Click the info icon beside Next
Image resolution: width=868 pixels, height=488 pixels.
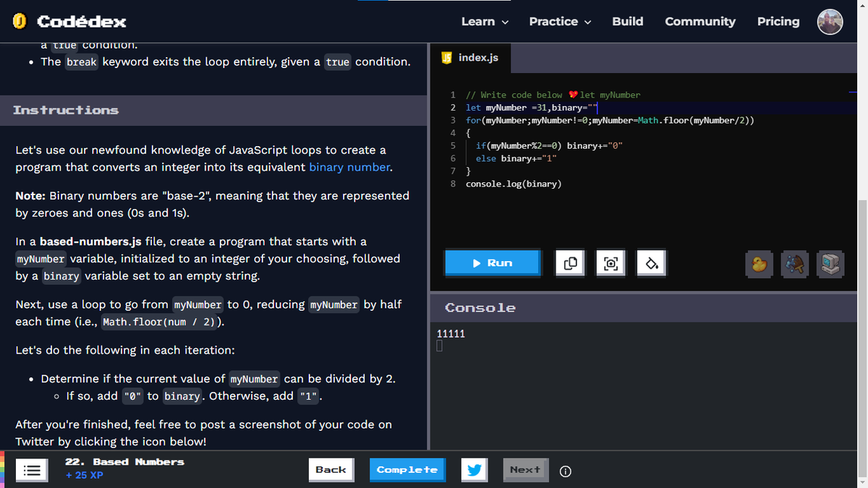coord(565,471)
